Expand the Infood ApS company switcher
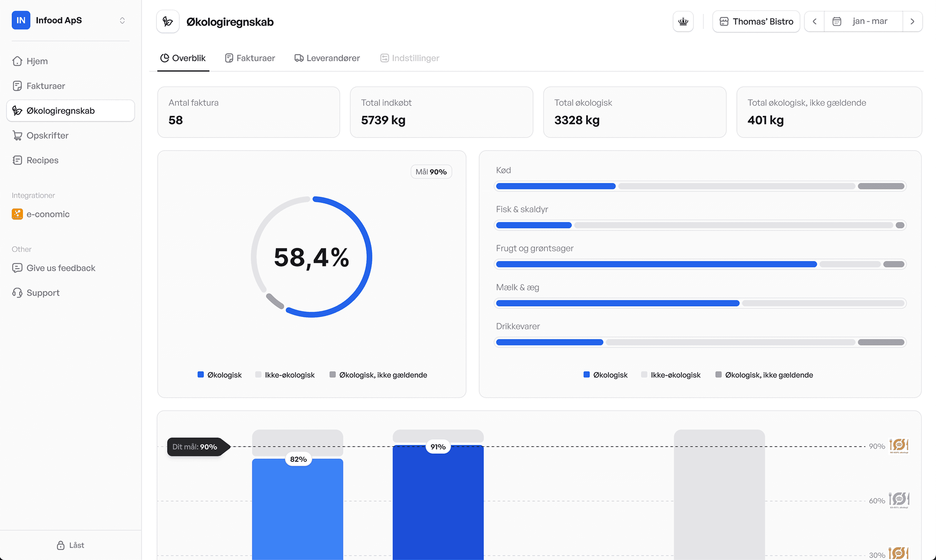The image size is (936, 560). [122, 20]
